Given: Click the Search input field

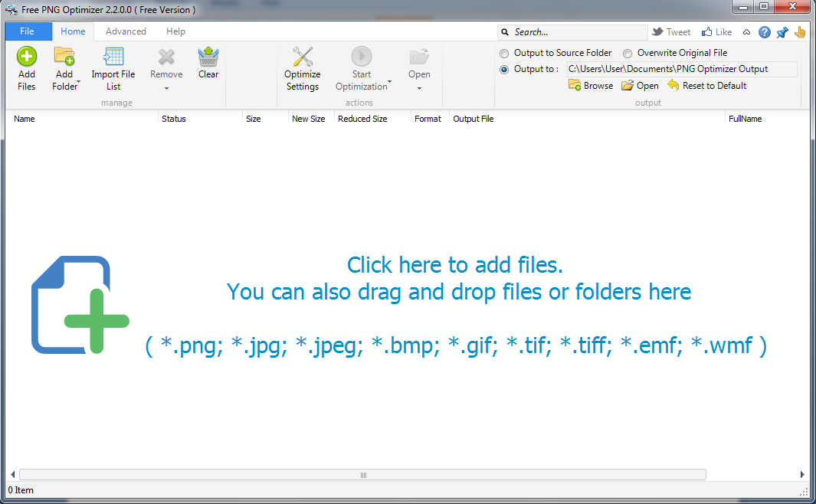Looking at the screenshot, I should pyautogui.click(x=578, y=32).
